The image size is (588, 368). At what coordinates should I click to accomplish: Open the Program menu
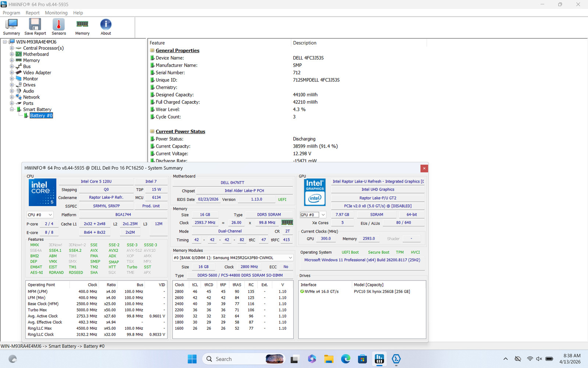[11, 13]
